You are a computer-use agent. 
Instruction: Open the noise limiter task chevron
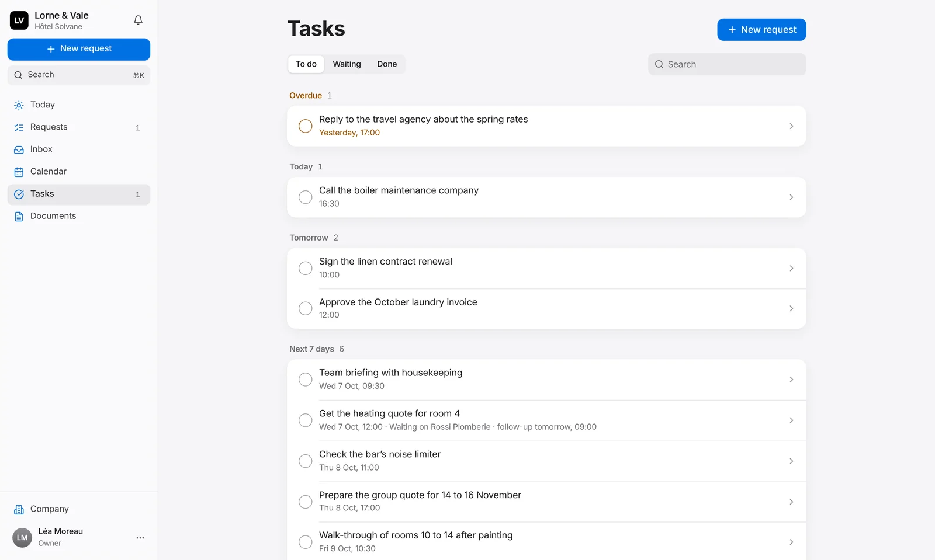791,461
